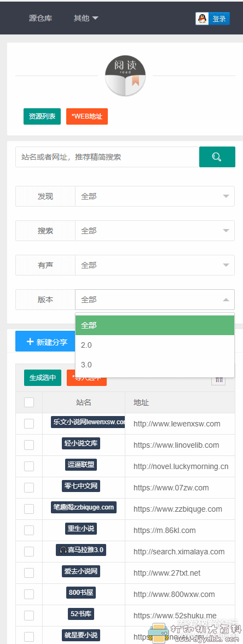Click the QQ penguin login icon
The height and width of the screenshot is (644, 243).
coord(201,19)
